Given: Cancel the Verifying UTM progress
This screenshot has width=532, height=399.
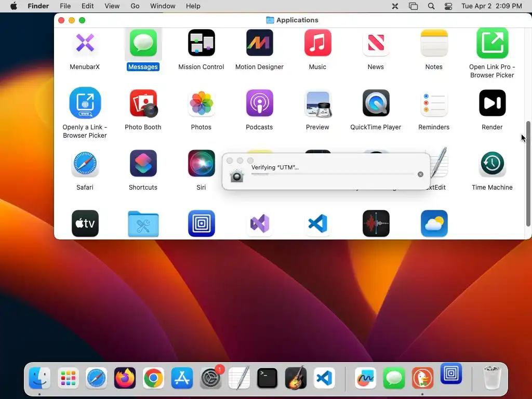Looking at the screenshot, I should (420, 175).
